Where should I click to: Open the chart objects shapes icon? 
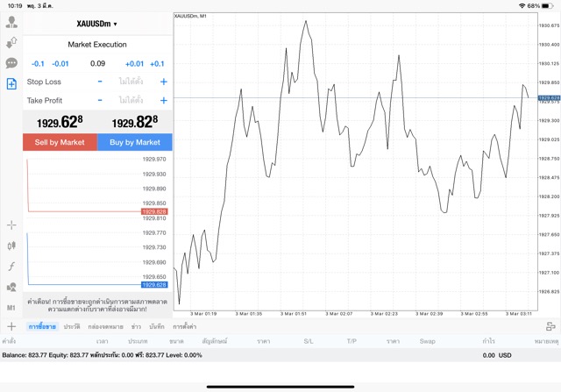(x=11, y=288)
